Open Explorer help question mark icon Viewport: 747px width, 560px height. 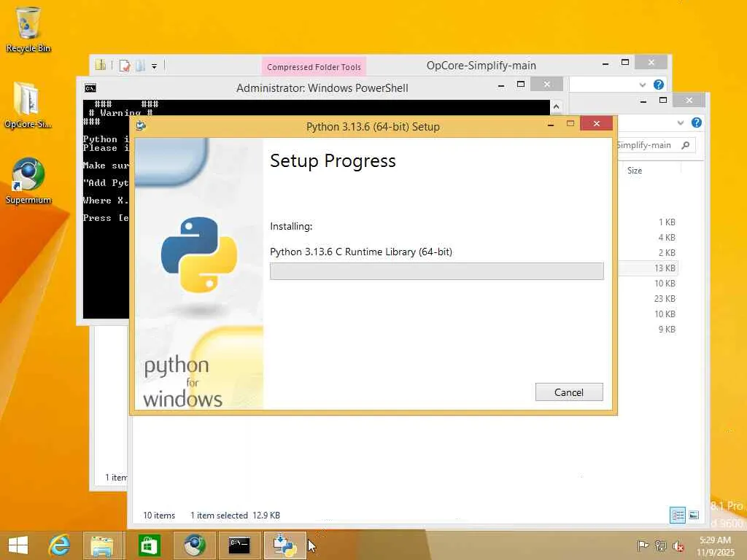click(x=697, y=122)
